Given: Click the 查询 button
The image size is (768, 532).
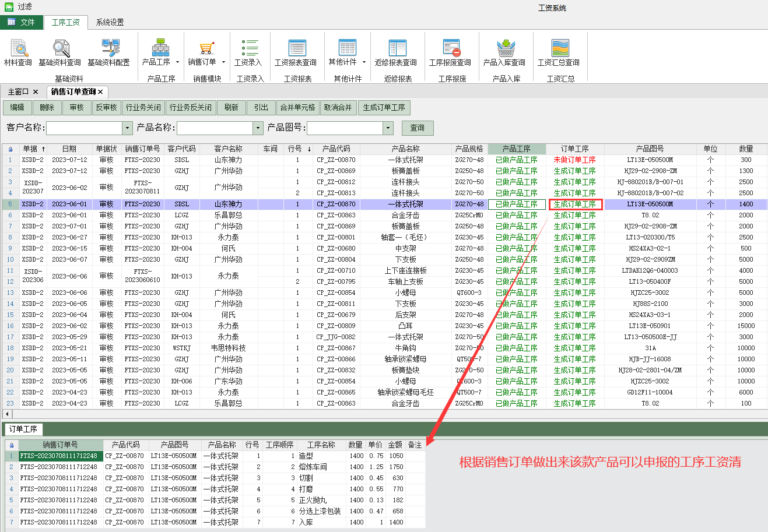Looking at the screenshot, I should click(418, 128).
